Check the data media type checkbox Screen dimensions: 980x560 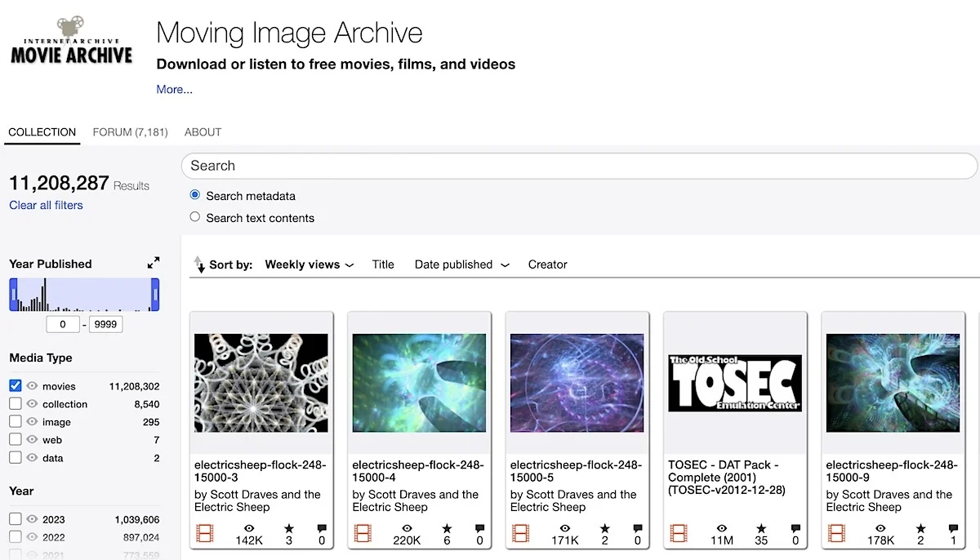coord(16,457)
